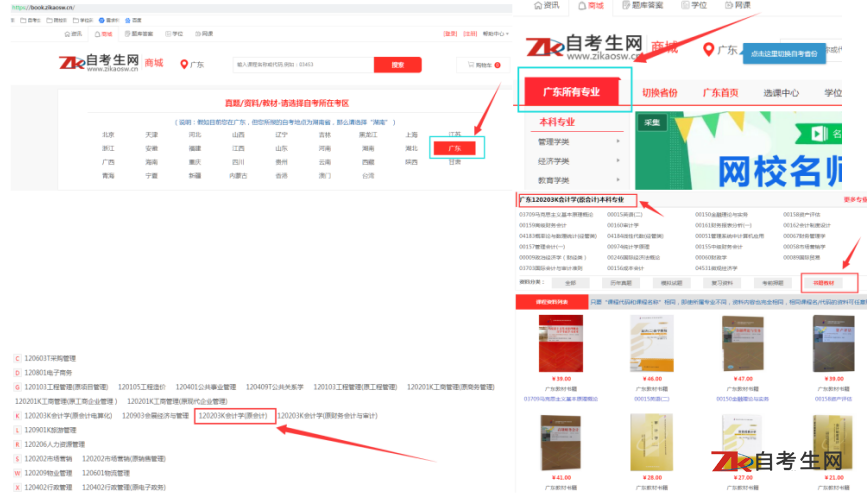Image resolution: width=867 pixels, height=500 pixels.
Task: Switch to the 商城 tab in the left nav
Action: pyautogui.click(x=103, y=34)
